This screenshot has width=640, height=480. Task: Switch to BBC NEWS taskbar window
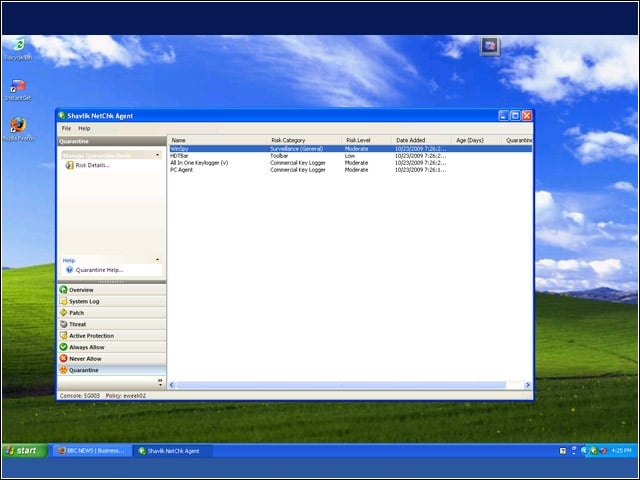click(x=92, y=451)
